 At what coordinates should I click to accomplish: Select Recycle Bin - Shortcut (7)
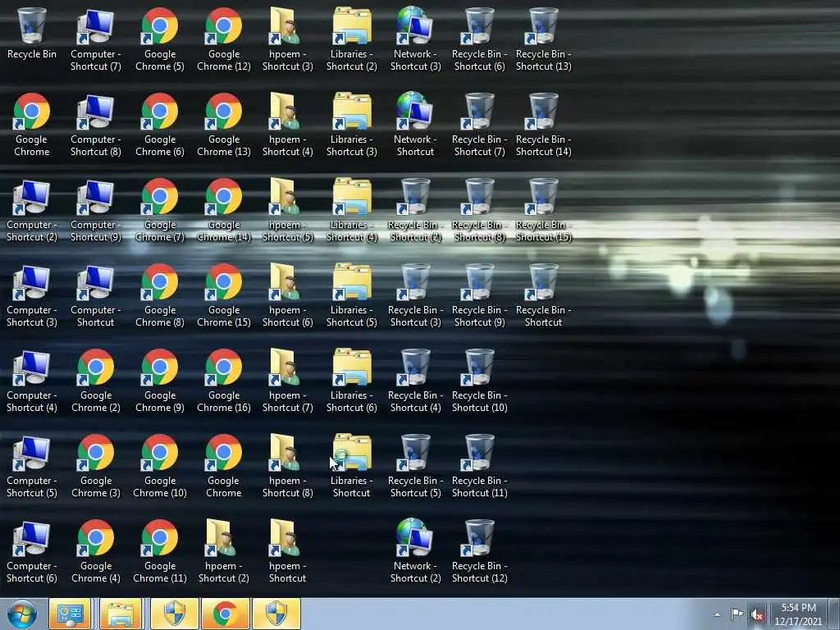(x=479, y=125)
